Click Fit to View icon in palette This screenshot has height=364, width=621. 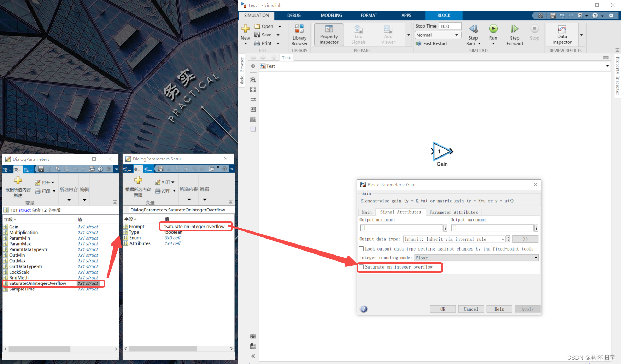coord(253,90)
